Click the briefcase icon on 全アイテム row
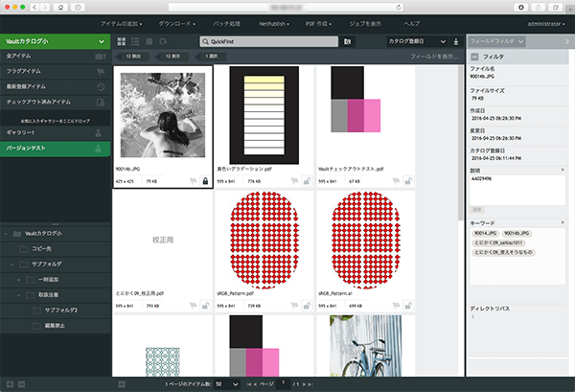This screenshot has width=575, height=392. pos(101,57)
